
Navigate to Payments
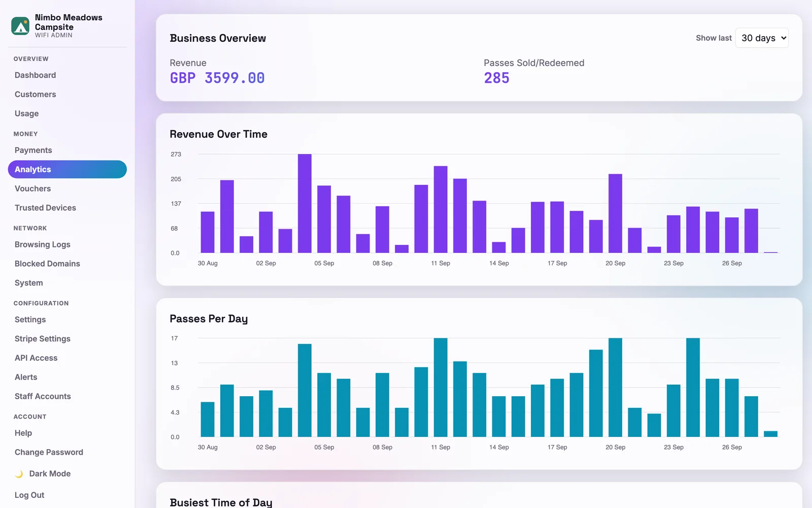(67, 150)
